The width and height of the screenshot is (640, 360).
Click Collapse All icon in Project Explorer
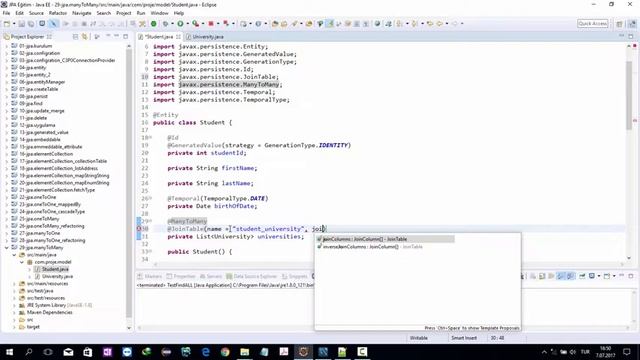pos(75,37)
